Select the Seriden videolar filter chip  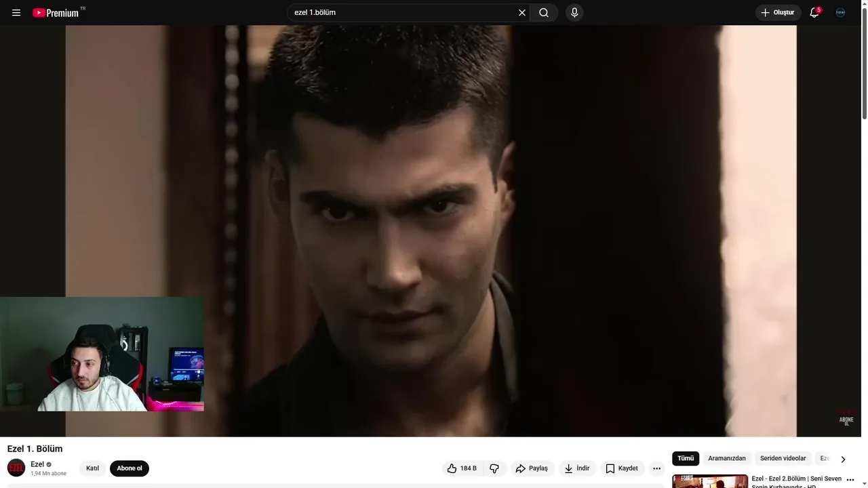point(783,458)
